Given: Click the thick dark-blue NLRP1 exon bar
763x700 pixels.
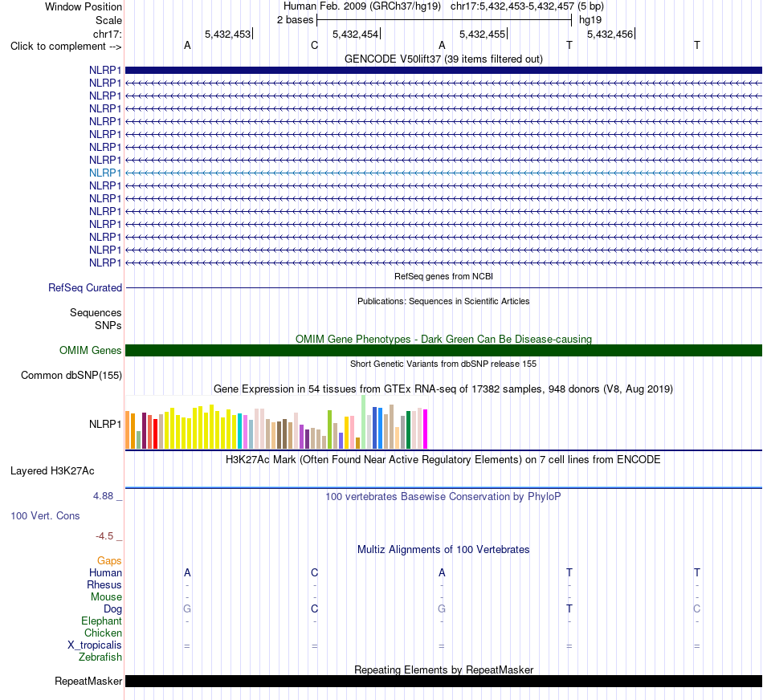Looking at the screenshot, I should tap(443, 71).
